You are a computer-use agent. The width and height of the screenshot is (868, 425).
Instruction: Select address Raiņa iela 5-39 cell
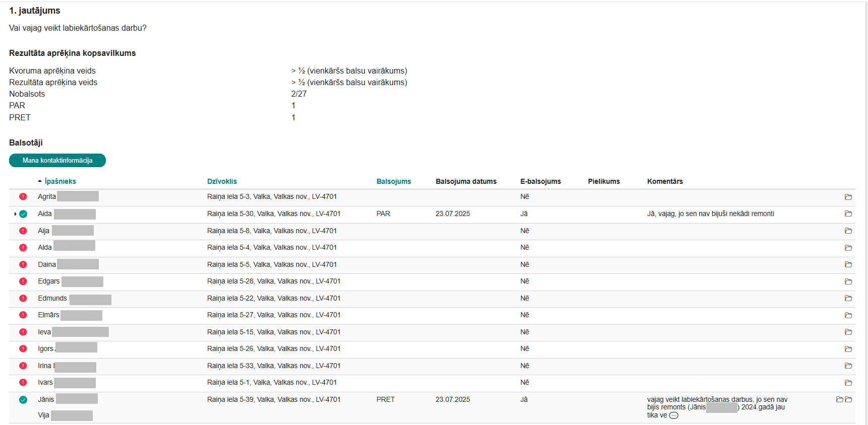pos(274,399)
